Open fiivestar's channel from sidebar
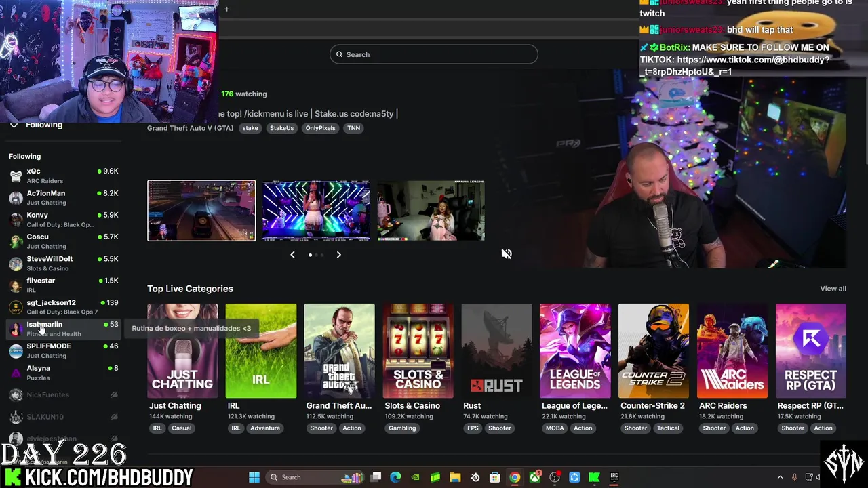The width and height of the screenshot is (868, 488). point(64,285)
